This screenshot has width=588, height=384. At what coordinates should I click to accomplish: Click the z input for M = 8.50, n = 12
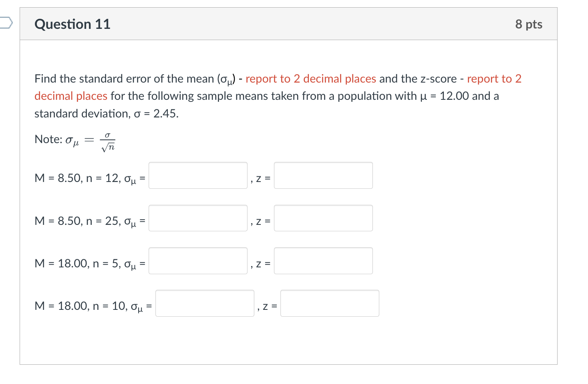(x=323, y=176)
